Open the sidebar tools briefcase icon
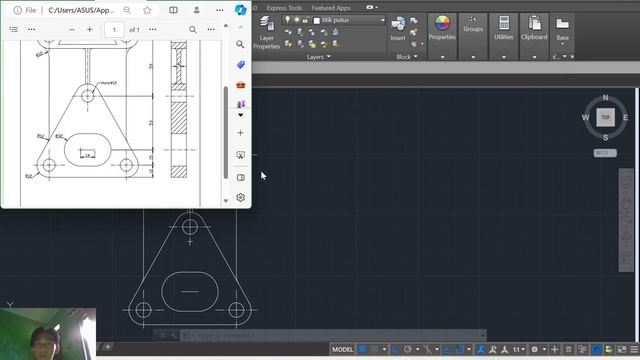The width and height of the screenshot is (640, 360). (x=240, y=85)
